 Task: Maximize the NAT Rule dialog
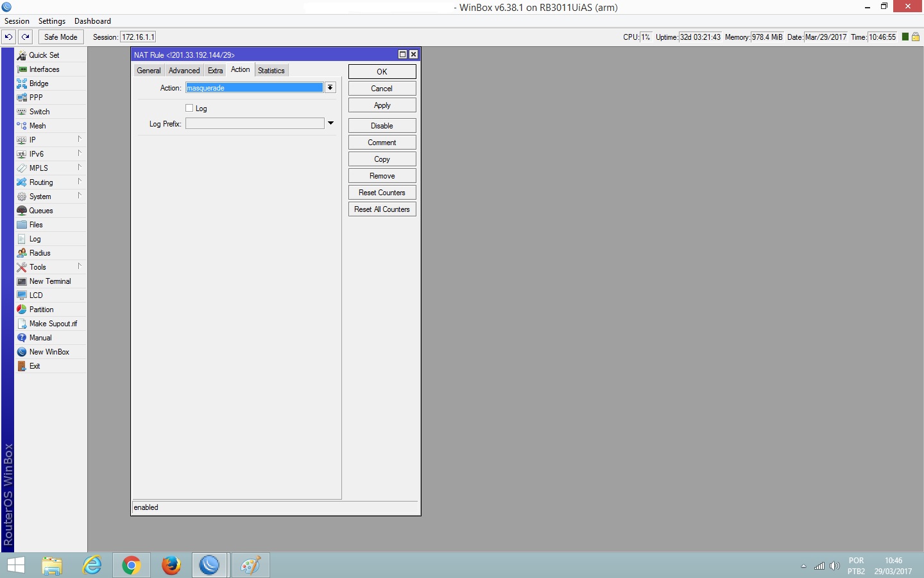(x=403, y=55)
